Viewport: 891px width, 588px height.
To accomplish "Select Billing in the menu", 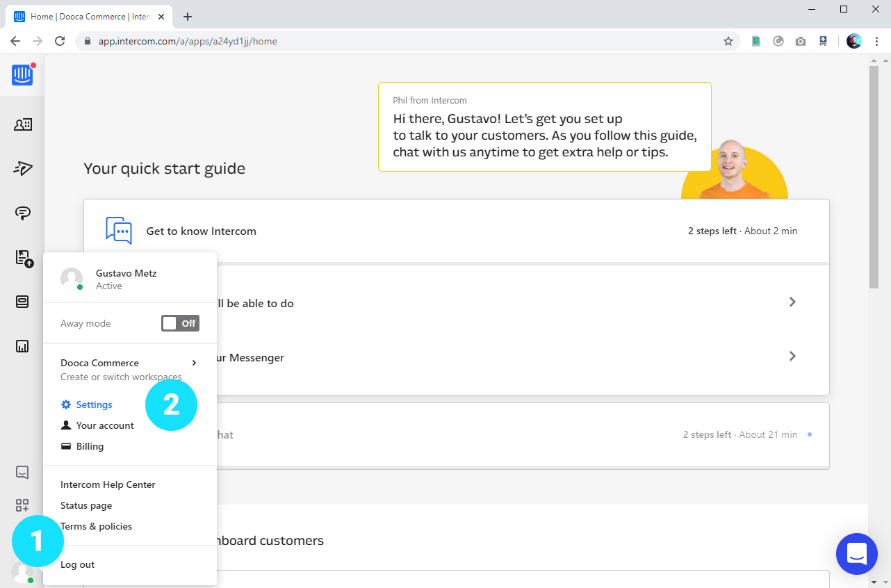I will (x=90, y=446).
